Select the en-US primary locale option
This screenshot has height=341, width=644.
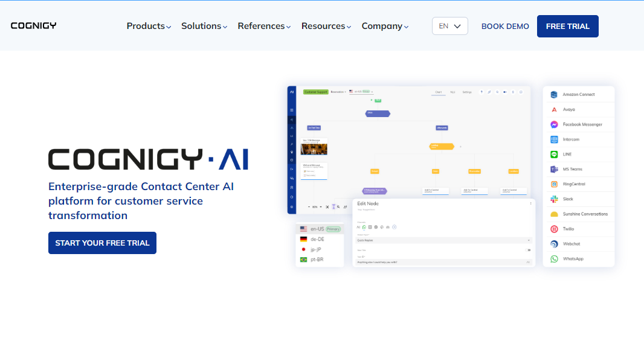317,229
